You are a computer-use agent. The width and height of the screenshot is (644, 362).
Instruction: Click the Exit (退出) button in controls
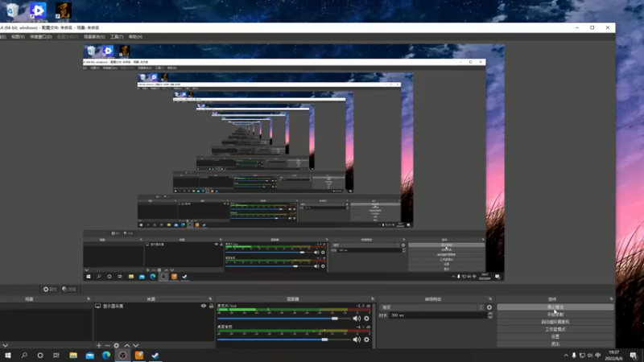555,344
